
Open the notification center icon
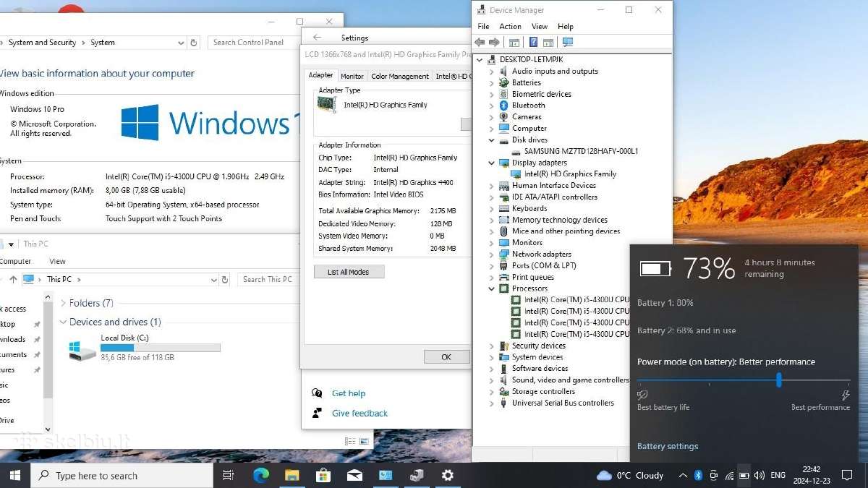848,475
